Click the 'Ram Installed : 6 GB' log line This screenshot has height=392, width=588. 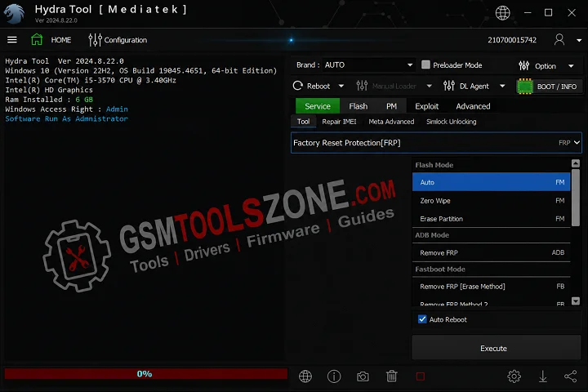pos(49,100)
